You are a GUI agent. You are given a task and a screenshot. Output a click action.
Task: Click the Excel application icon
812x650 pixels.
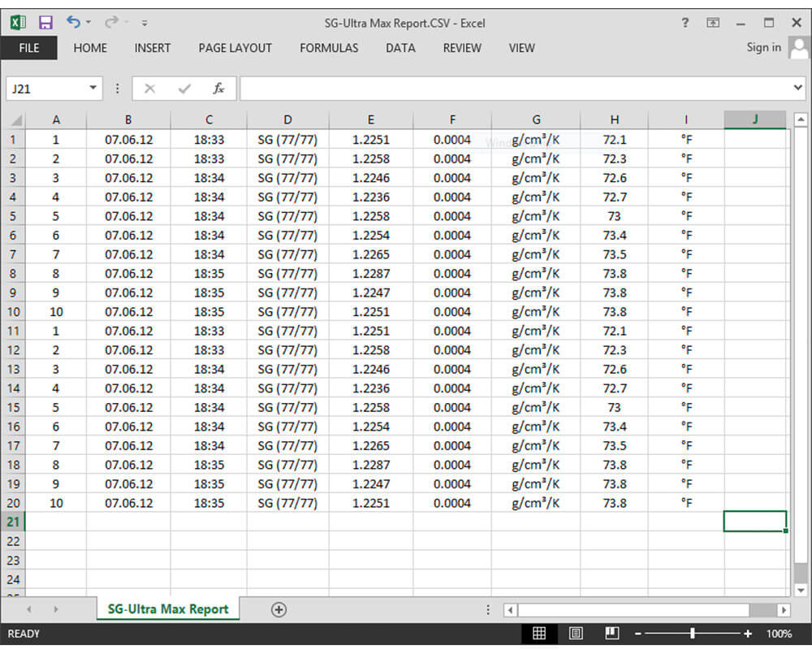(x=18, y=22)
